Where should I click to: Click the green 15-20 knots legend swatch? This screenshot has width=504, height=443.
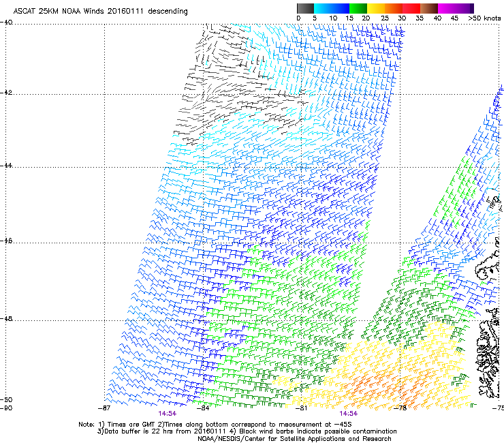click(x=358, y=8)
